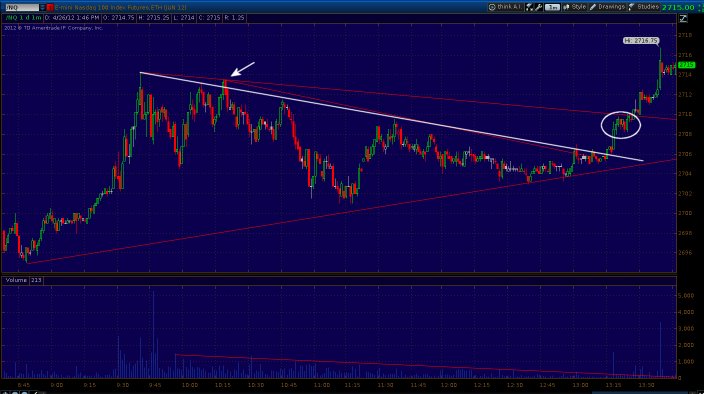This screenshot has height=394, width=704.
Task: Click the Hi: 2716.75 price bubble
Action: point(641,41)
